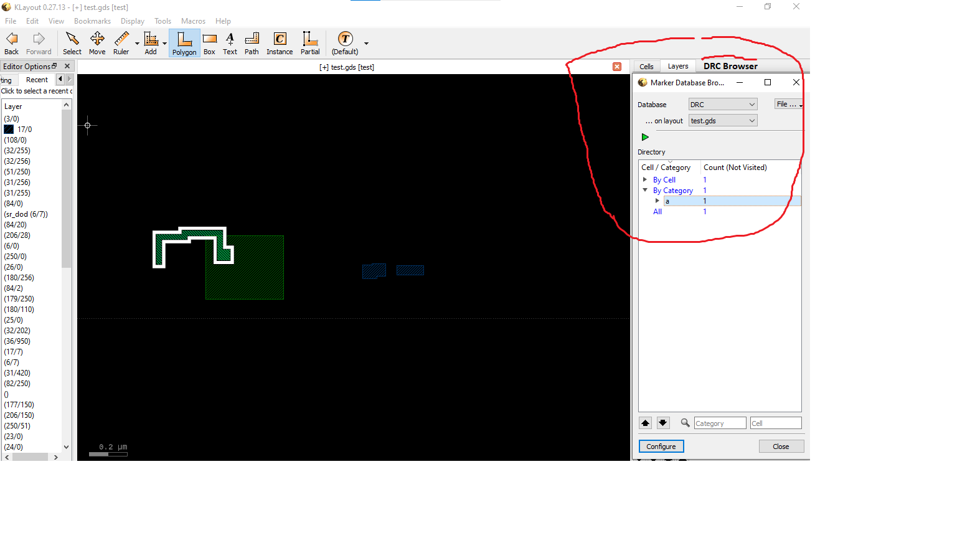Select the Instance tool
This screenshot has width=980, height=558.
pyautogui.click(x=280, y=44)
